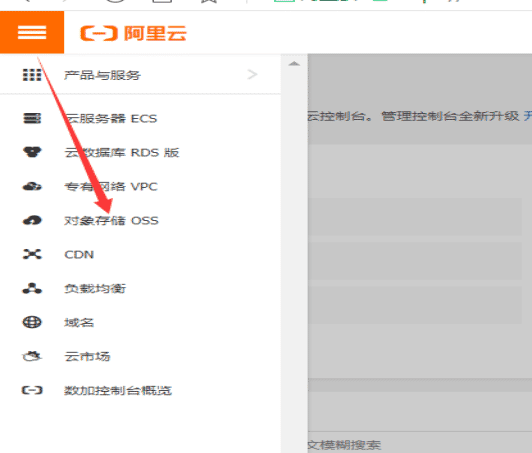
Task: Open 数加控制台概览 entry
Action: [118, 391]
